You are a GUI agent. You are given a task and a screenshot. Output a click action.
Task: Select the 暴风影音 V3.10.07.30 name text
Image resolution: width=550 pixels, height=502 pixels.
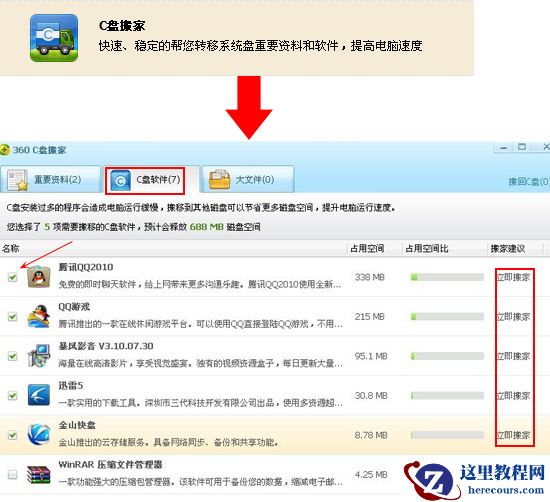pyautogui.click(x=106, y=346)
